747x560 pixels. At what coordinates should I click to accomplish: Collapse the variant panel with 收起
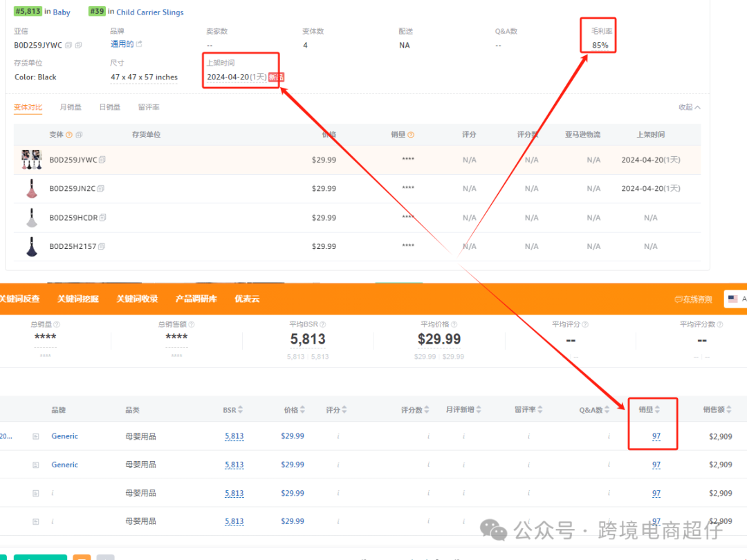point(689,107)
